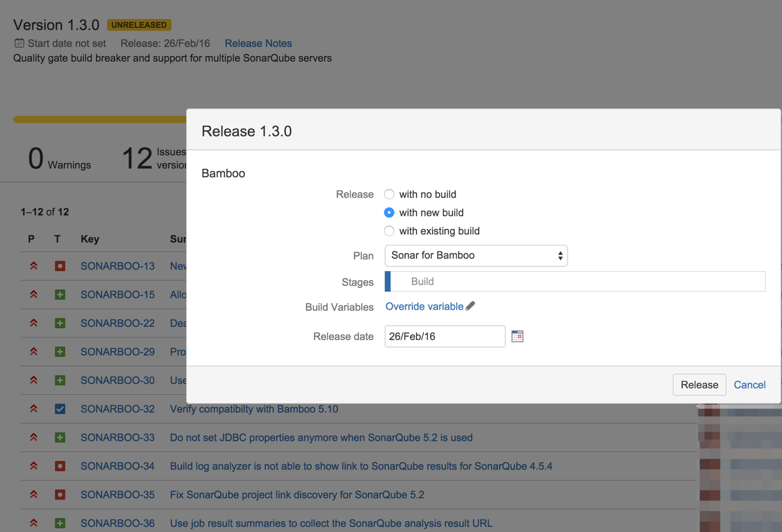
Task: Click the '0 Warnings' counter
Action: click(x=60, y=158)
